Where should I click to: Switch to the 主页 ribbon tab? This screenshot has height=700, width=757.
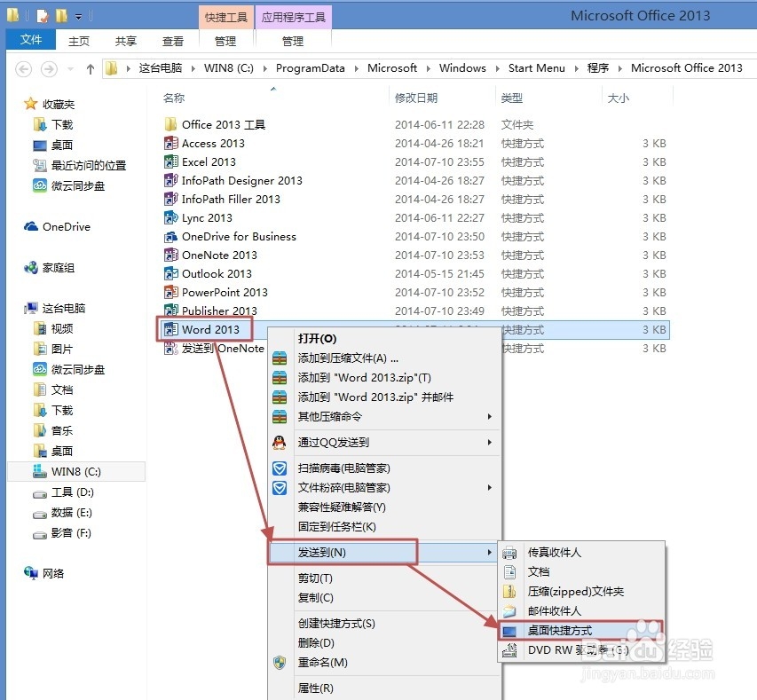point(79,42)
